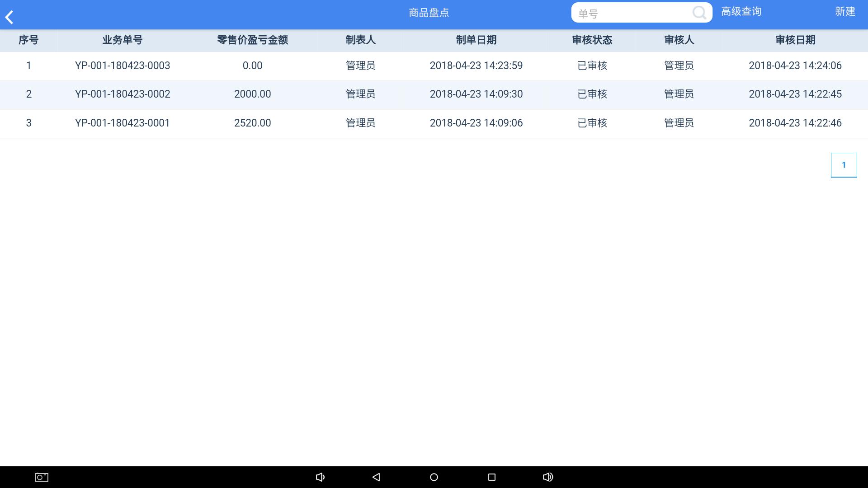This screenshot has height=488, width=868.
Task: Open 高级查询 advanced search
Action: [741, 12]
